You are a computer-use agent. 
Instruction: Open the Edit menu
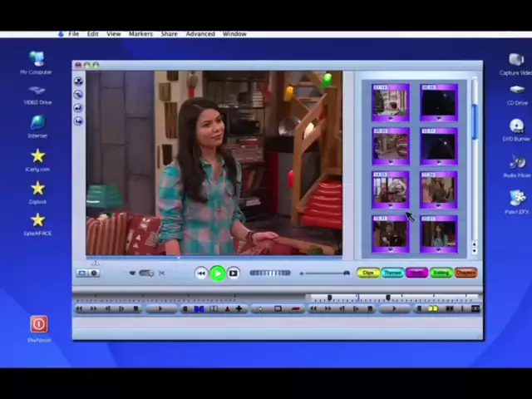point(92,34)
